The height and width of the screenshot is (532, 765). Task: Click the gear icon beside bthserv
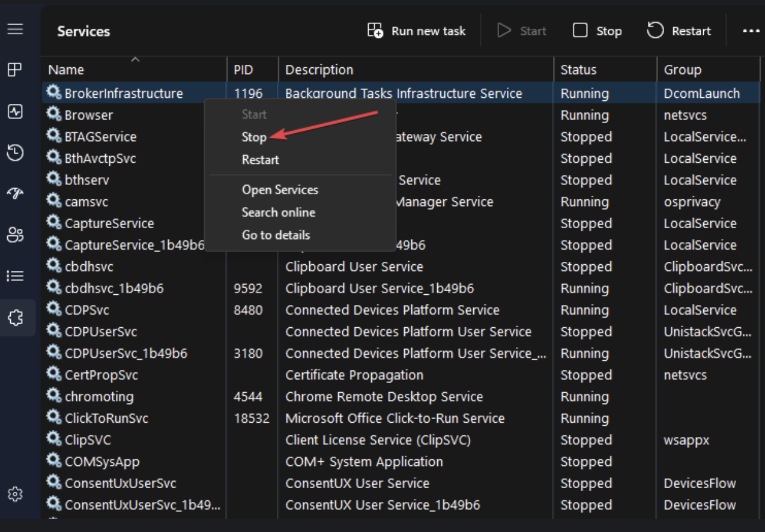tap(54, 179)
